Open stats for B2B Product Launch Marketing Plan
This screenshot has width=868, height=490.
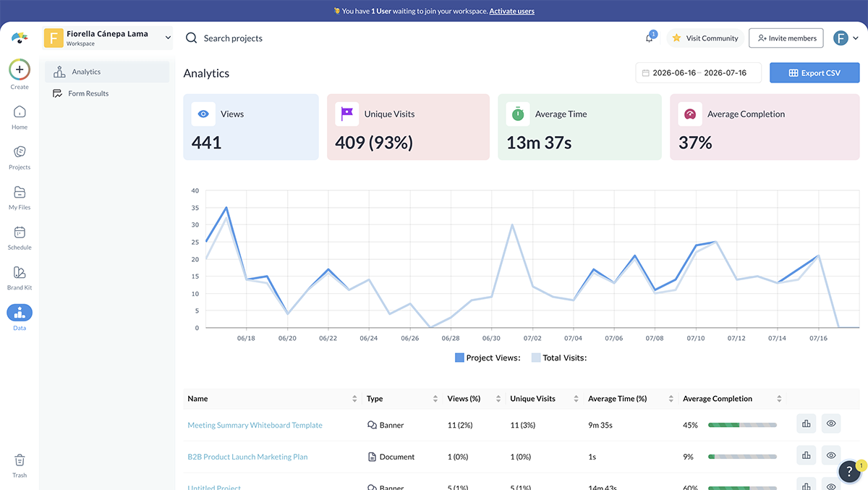(x=806, y=455)
